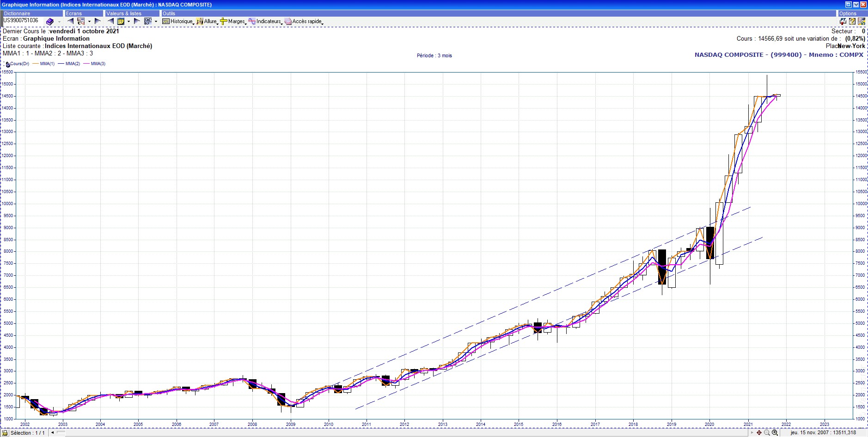Toggle the MMA(3) magenta line legend

98,64
